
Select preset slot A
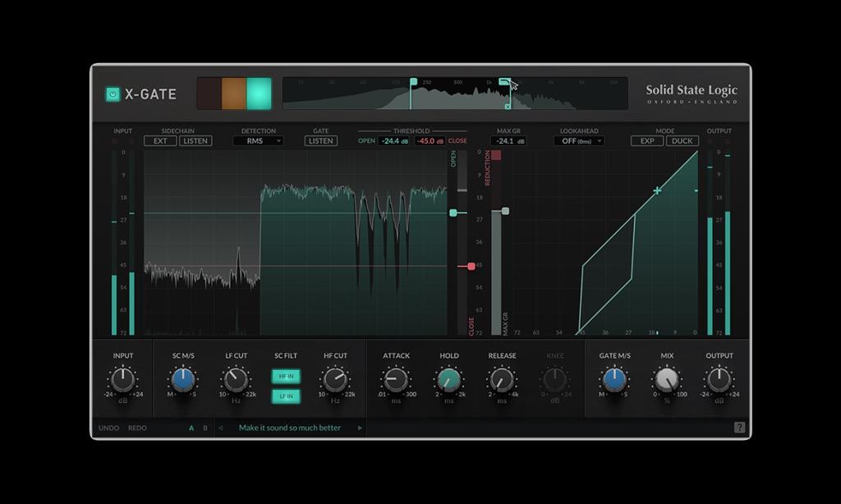(x=191, y=428)
